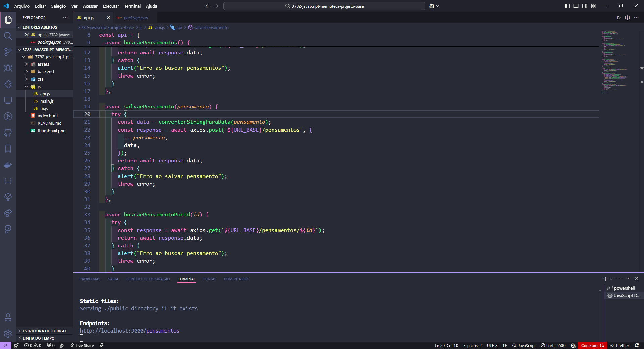Change language mode via JavaScript status item
644x349 pixels.
pyautogui.click(x=527, y=345)
